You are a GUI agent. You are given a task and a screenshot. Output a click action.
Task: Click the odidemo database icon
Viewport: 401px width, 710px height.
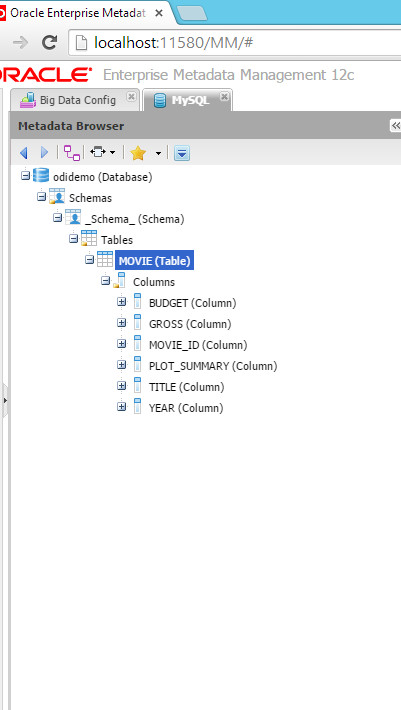point(41,176)
